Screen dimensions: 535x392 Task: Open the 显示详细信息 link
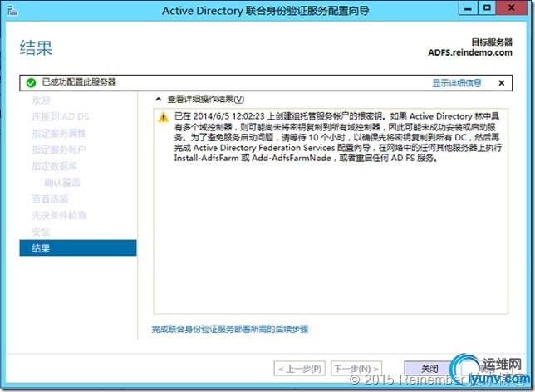tap(457, 83)
